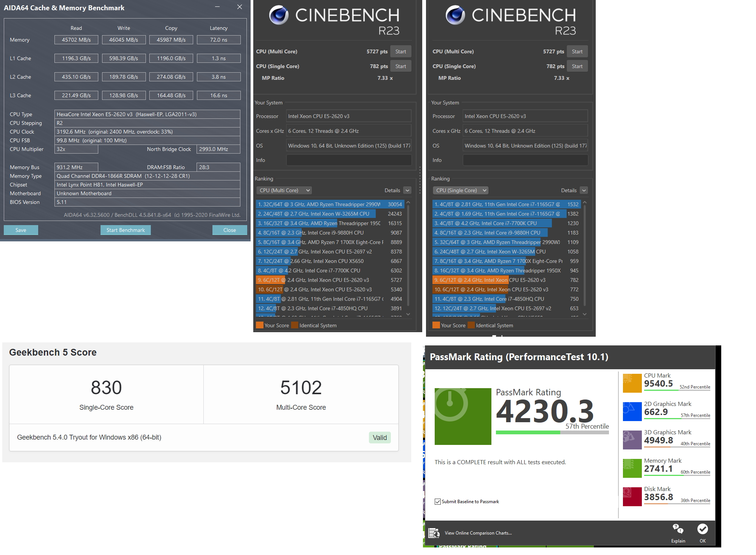Click the Memory Mark green icon
This screenshot has height=555, width=756.
click(632, 468)
